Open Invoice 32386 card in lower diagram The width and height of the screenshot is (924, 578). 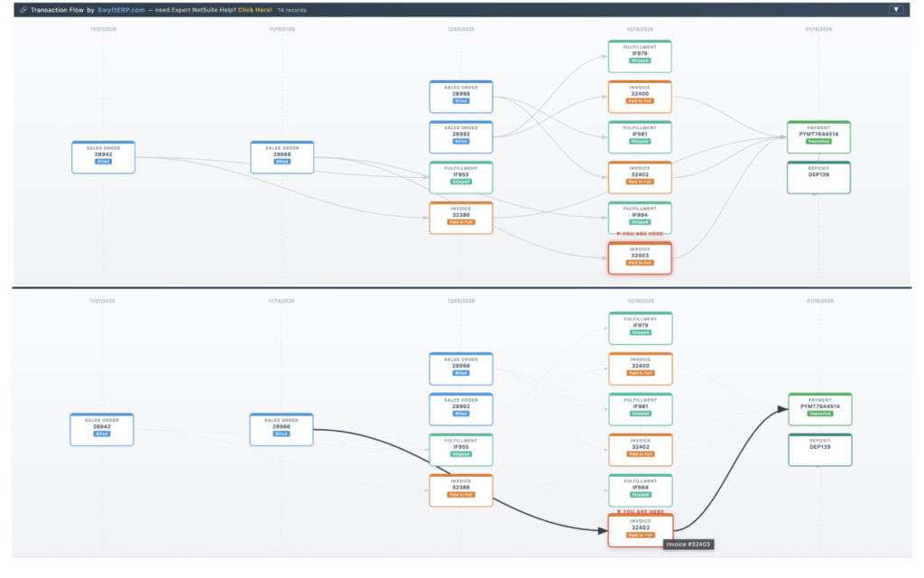(x=461, y=490)
